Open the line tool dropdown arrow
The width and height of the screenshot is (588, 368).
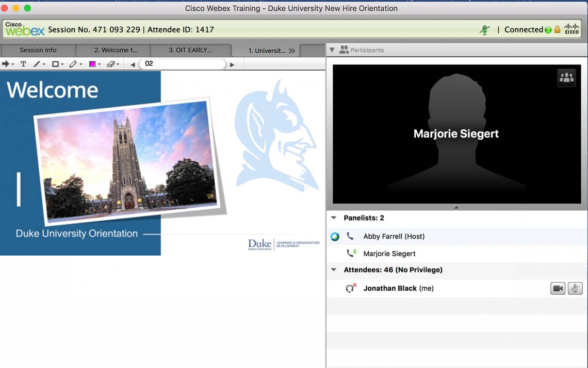pos(44,64)
